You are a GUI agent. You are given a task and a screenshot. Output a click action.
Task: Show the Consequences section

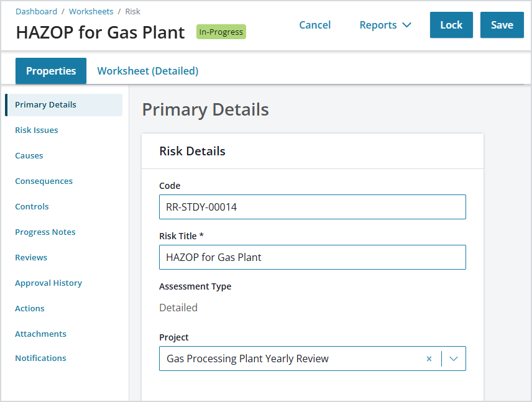44,181
